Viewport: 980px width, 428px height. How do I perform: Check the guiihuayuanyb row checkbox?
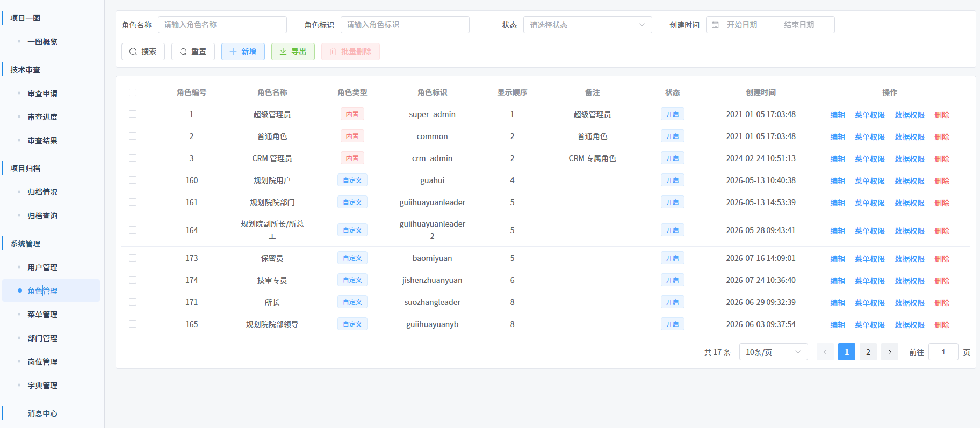point(133,324)
